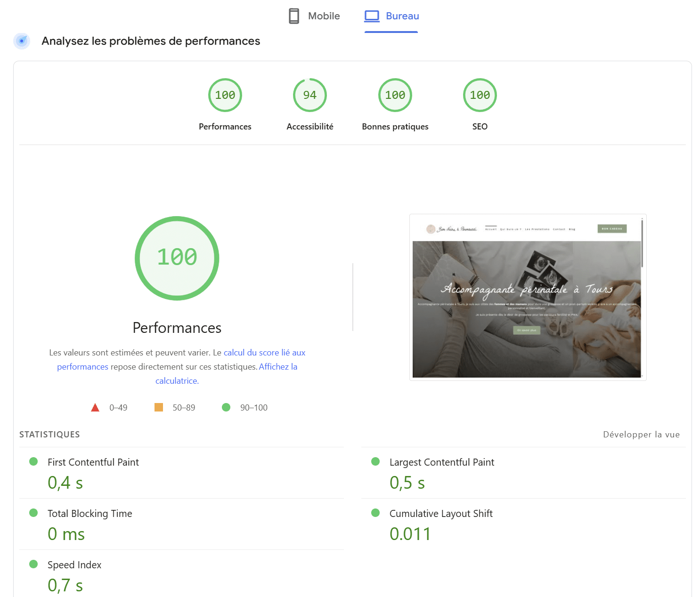Click the loading spinner next to the analysis title
The image size is (700, 597).
coord(22,41)
